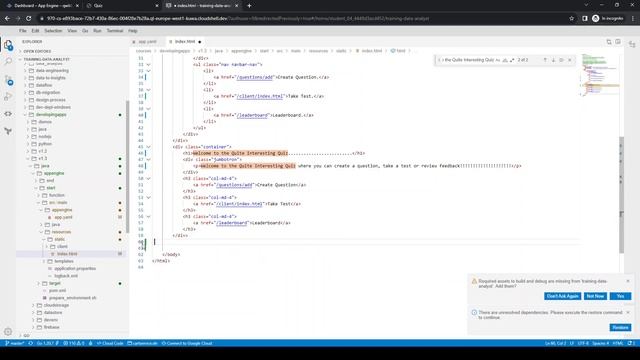
Task: Collapse the v1.3 folder
Action: click(42, 158)
